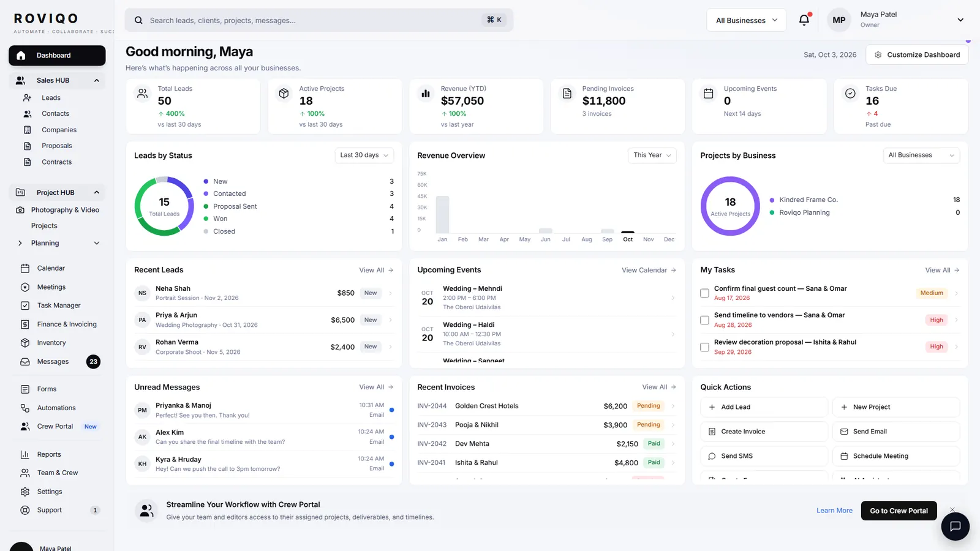Open Messages in the sidebar
980x551 pixels.
pyautogui.click(x=53, y=362)
